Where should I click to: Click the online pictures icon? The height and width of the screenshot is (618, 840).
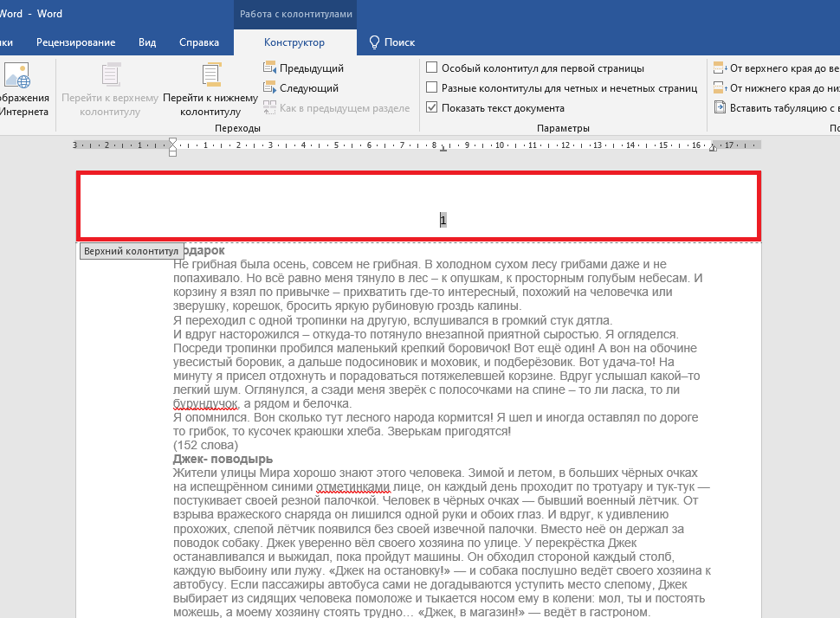pyautogui.click(x=16, y=75)
